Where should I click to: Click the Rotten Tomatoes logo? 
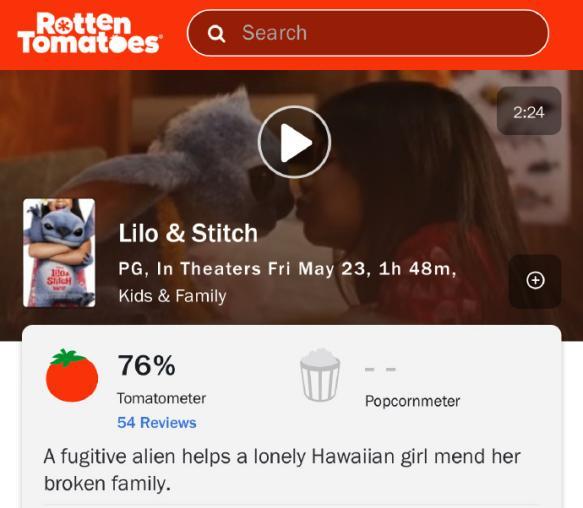(90, 33)
